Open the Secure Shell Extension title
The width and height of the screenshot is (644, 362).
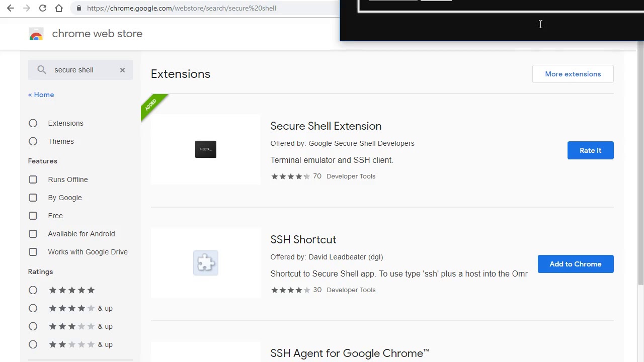[326, 126]
